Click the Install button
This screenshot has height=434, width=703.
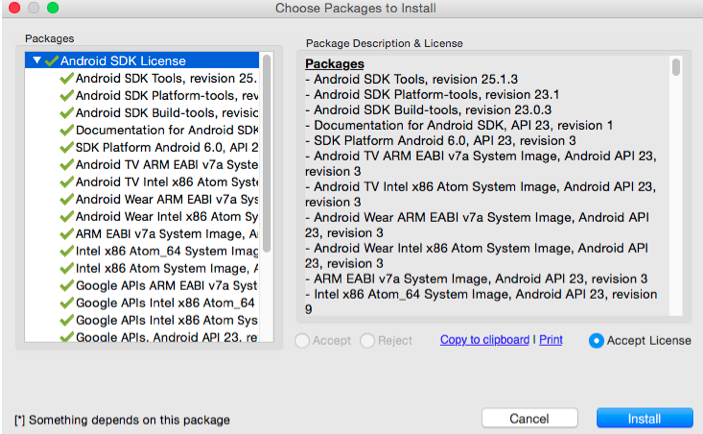644,418
